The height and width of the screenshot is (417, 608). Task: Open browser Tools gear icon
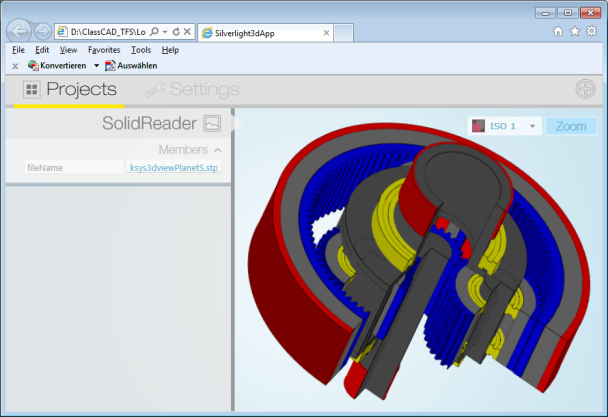(x=590, y=31)
